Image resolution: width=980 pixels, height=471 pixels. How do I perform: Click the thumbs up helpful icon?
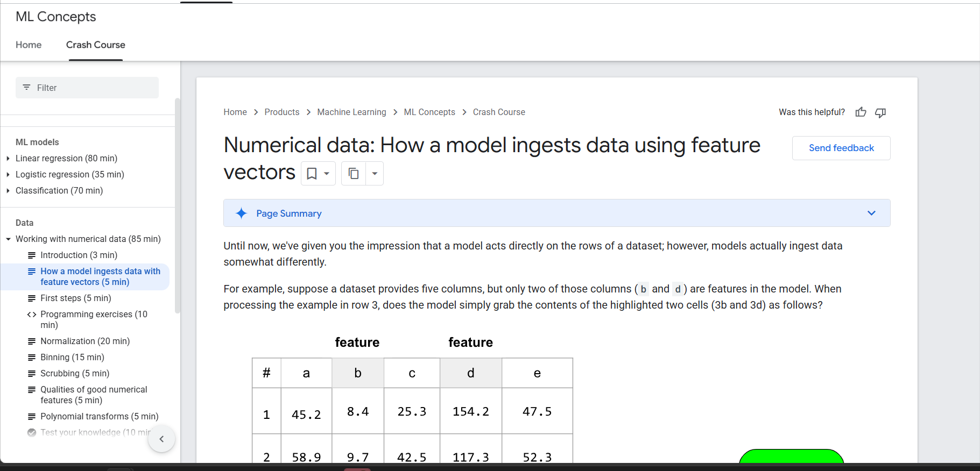[x=861, y=112]
